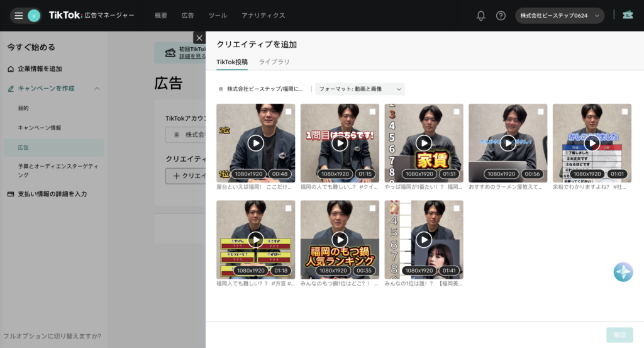Open the notifications bell
The height and width of the screenshot is (348, 644).
click(x=480, y=16)
